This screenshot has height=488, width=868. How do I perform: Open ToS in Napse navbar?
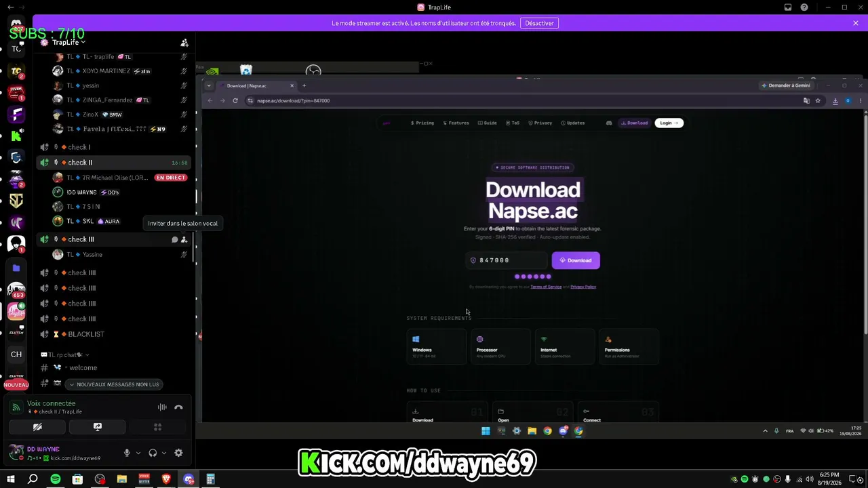click(513, 123)
